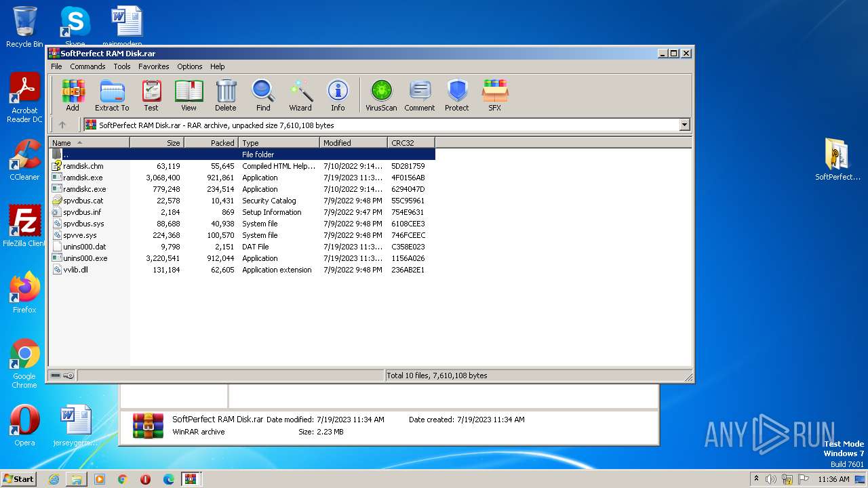Click the Protect archive icon

(457, 95)
